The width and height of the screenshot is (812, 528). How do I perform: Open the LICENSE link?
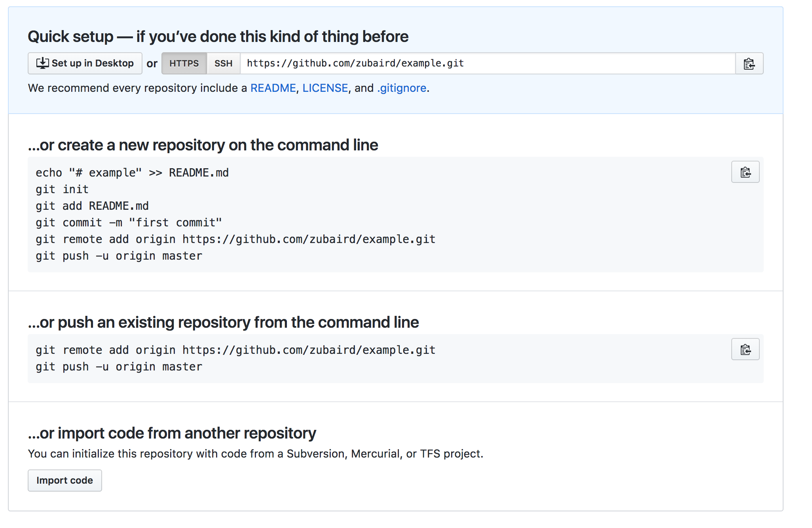tap(325, 88)
